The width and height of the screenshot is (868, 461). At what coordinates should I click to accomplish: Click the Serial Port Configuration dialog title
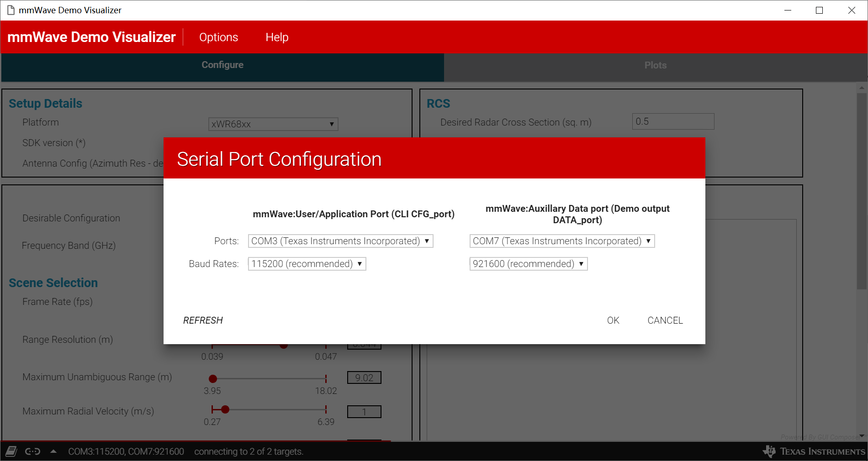(279, 159)
